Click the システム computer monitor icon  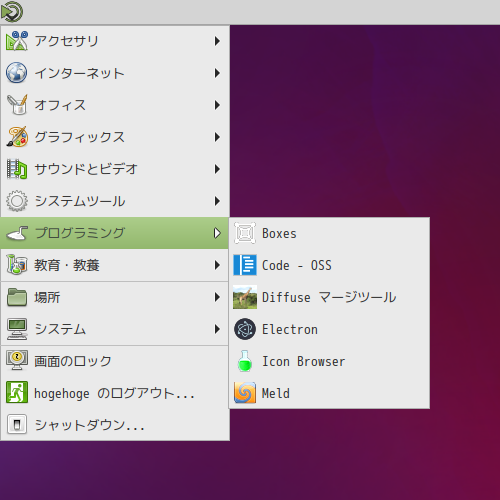click(17, 329)
